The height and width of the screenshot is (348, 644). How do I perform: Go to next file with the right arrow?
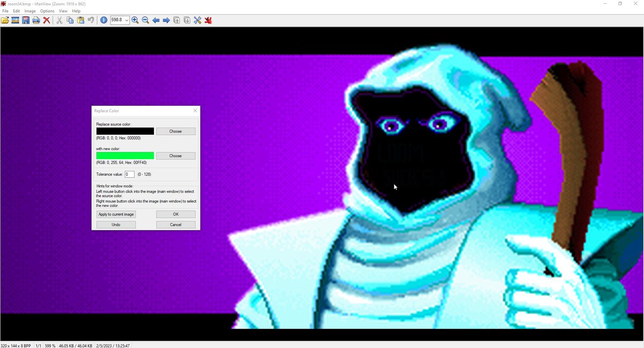click(166, 20)
